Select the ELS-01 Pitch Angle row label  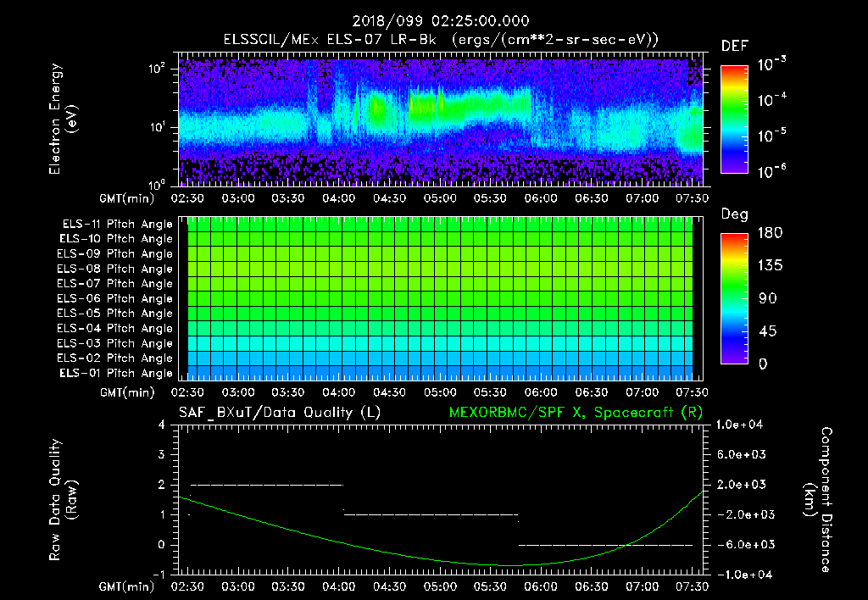click(x=117, y=373)
